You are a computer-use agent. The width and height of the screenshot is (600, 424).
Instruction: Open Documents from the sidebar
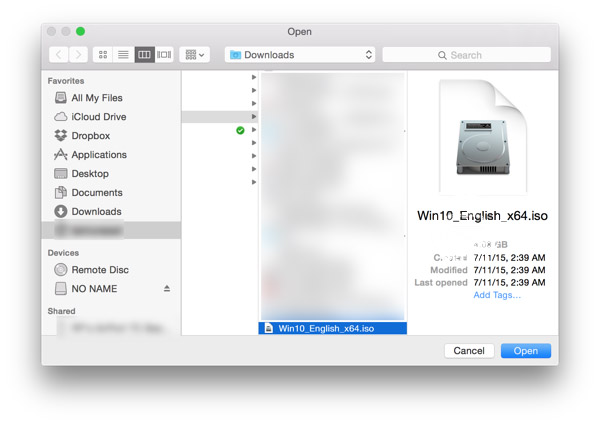point(96,193)
